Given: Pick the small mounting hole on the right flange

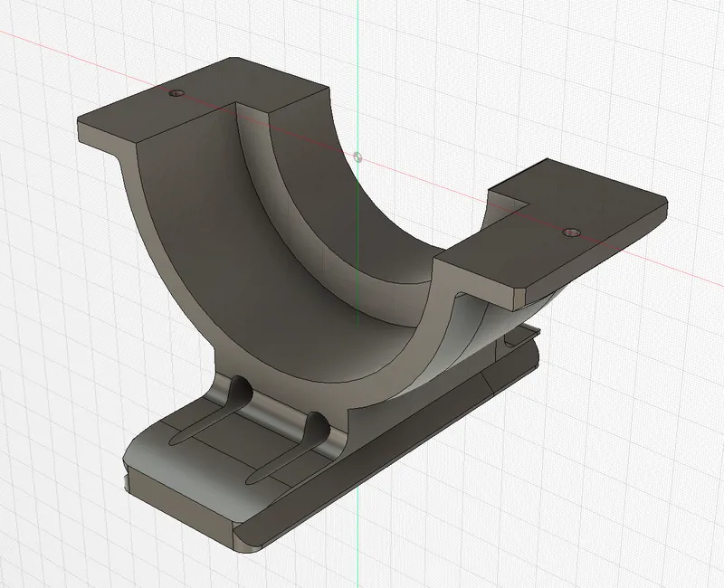Looking at the screenshot, I should point(572,232).
